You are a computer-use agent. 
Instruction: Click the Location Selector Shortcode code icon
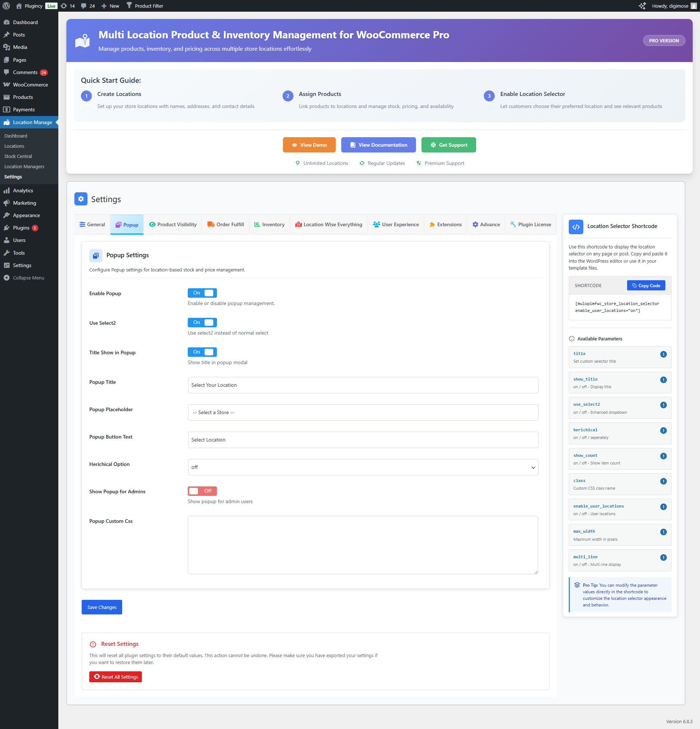pos(575,227)
